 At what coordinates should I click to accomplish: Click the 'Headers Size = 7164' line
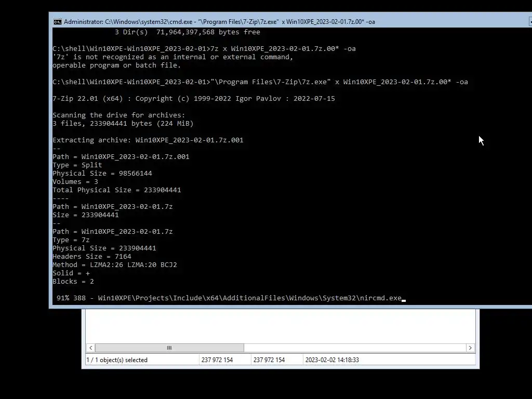click(x=92, y=257)
